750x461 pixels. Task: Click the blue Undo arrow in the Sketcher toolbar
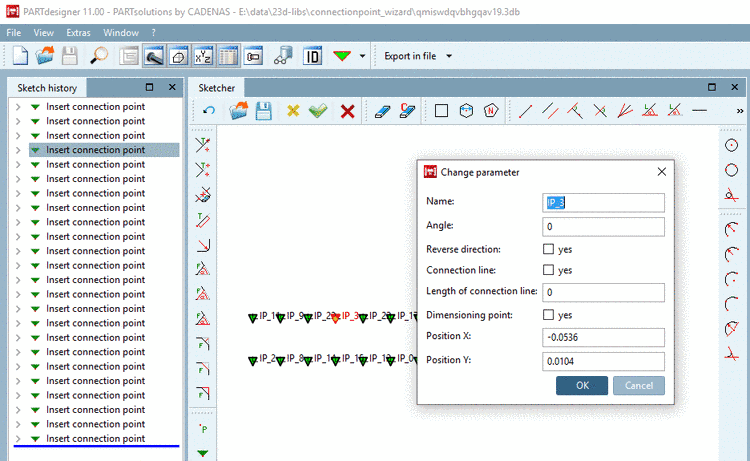point(209,111)
